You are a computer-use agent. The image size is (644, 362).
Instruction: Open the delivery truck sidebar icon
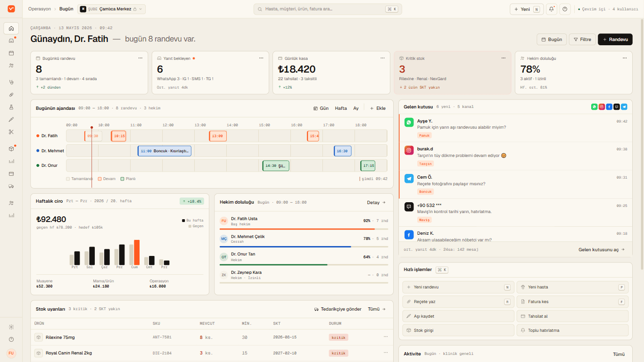point(11,186)
